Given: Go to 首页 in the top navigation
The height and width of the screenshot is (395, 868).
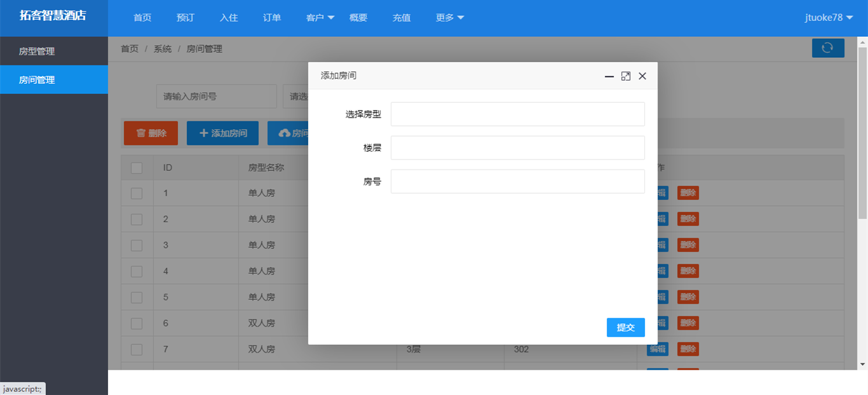Looking at the screenshot, I should [142, 18].
